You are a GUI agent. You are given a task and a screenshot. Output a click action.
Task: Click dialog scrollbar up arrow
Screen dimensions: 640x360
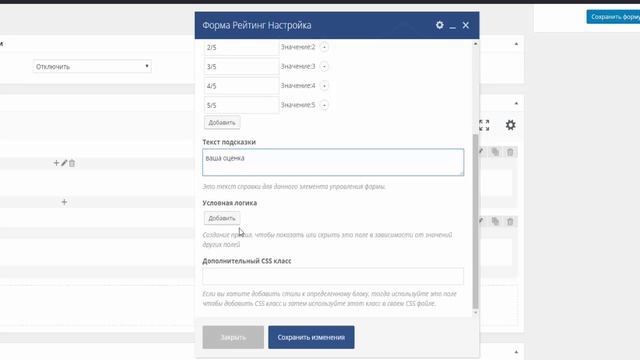pos(476,44)
